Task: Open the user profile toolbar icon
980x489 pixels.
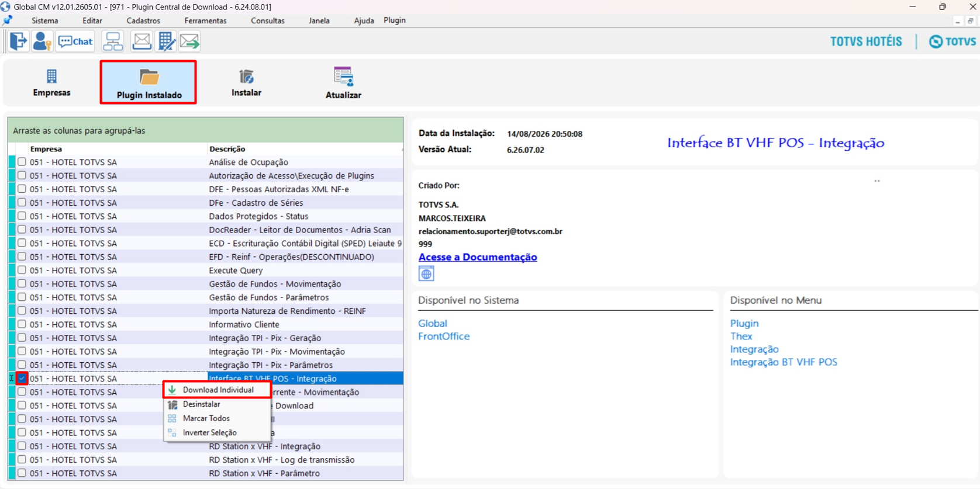Action: (42, 41)
